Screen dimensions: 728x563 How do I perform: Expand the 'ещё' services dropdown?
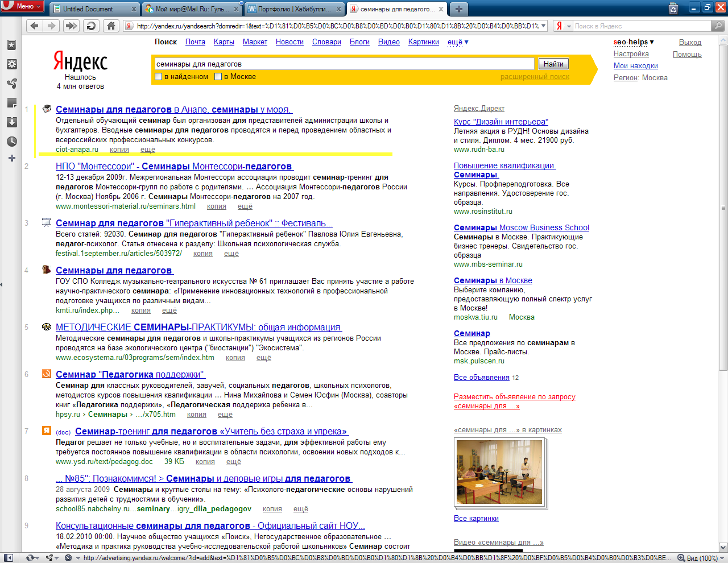pyautogui.click(x=458, y=42)
